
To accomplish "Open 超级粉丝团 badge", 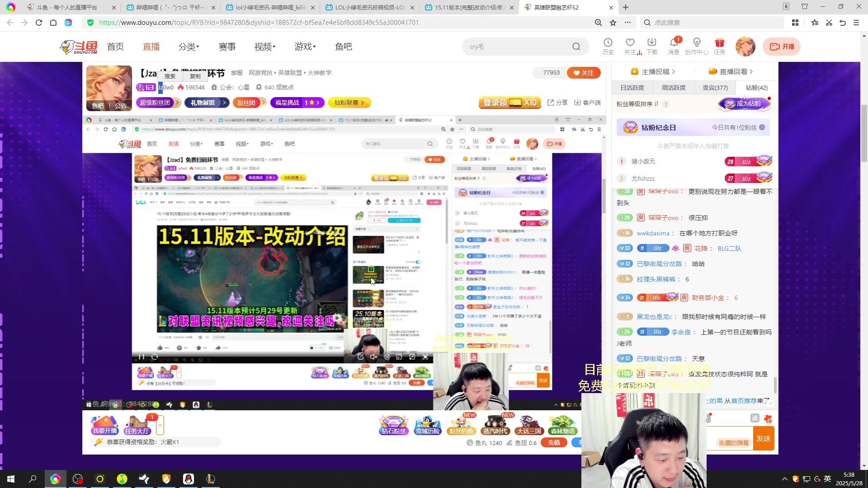I will (x=158, y=103).
